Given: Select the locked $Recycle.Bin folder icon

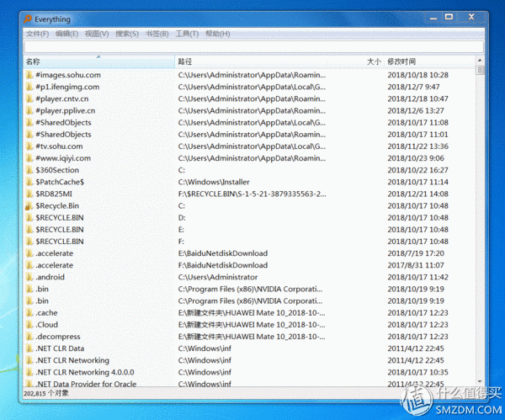Looking at the screenshot, I should (29, 206).
